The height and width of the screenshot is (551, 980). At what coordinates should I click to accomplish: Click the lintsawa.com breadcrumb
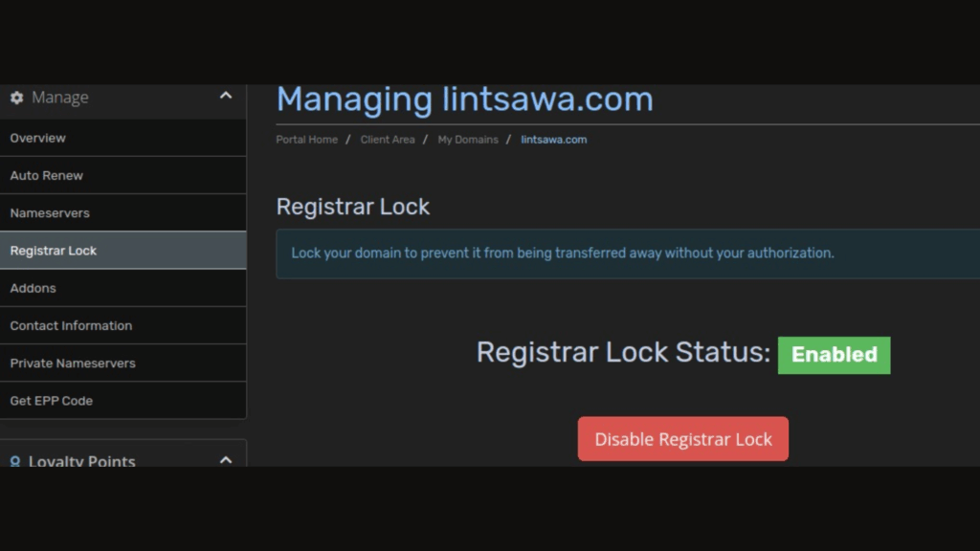pos(554,140)
